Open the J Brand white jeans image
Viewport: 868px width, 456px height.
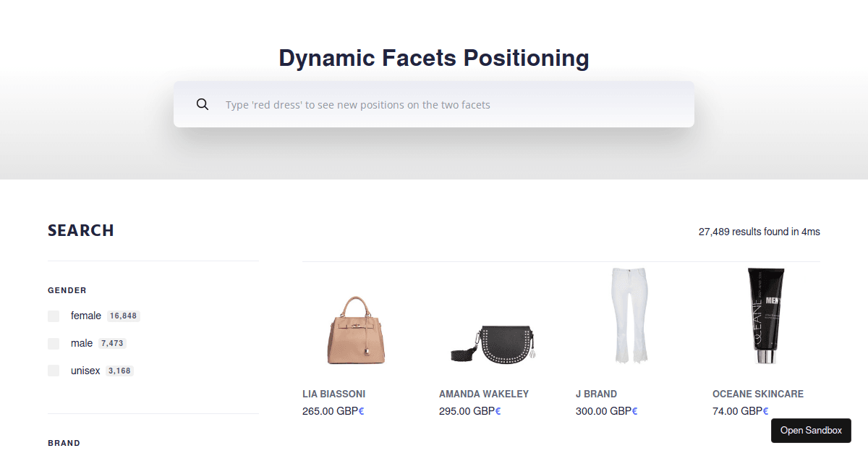[x=628, y=316]
